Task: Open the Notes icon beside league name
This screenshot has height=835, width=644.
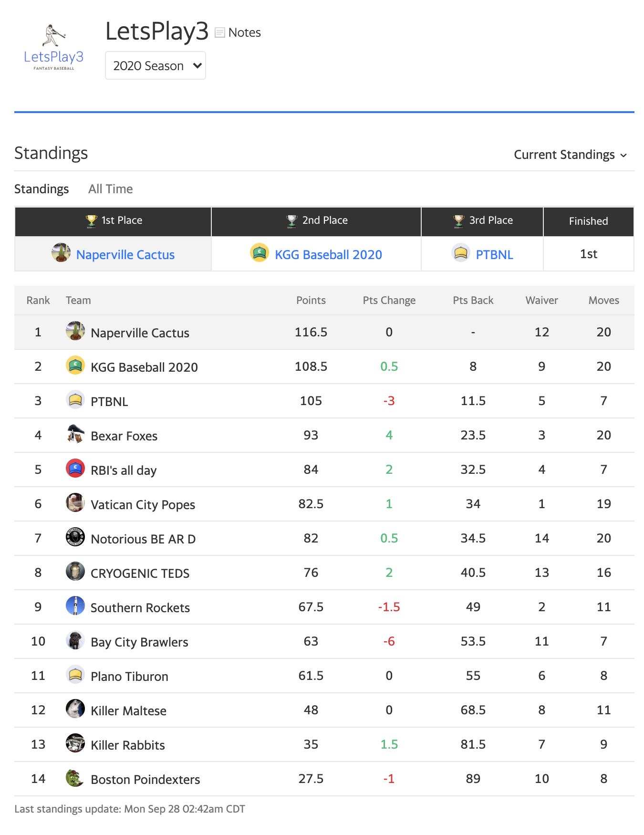Action: coord(220,32)
